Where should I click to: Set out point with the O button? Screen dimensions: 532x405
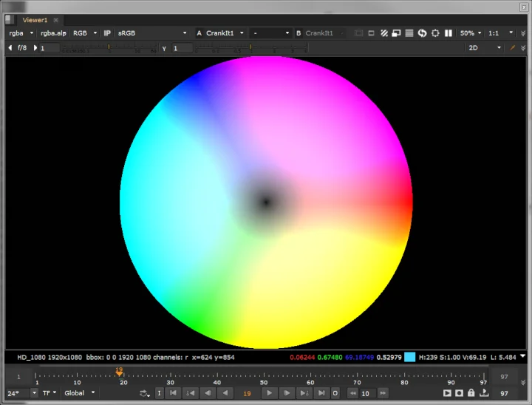[x=335, y=393]
